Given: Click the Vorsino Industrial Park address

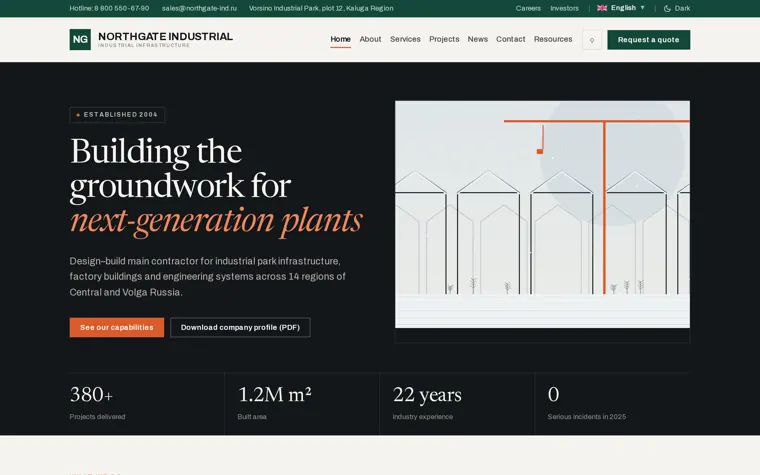Looking at the screenshot, I should (x=321, y=8).
